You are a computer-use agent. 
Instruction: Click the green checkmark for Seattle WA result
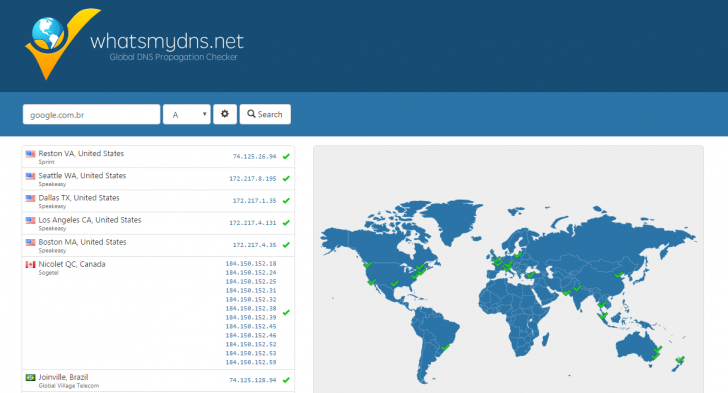(286, 178)
